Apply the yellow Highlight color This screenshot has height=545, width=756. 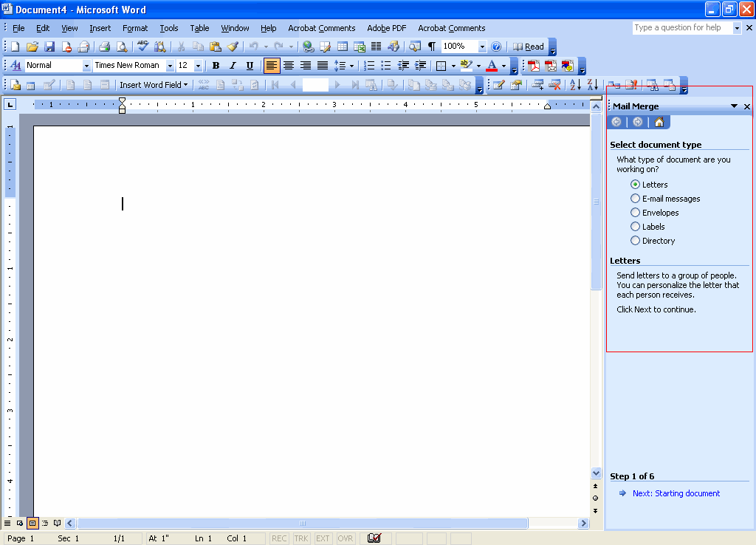click(x=467, y=65)
